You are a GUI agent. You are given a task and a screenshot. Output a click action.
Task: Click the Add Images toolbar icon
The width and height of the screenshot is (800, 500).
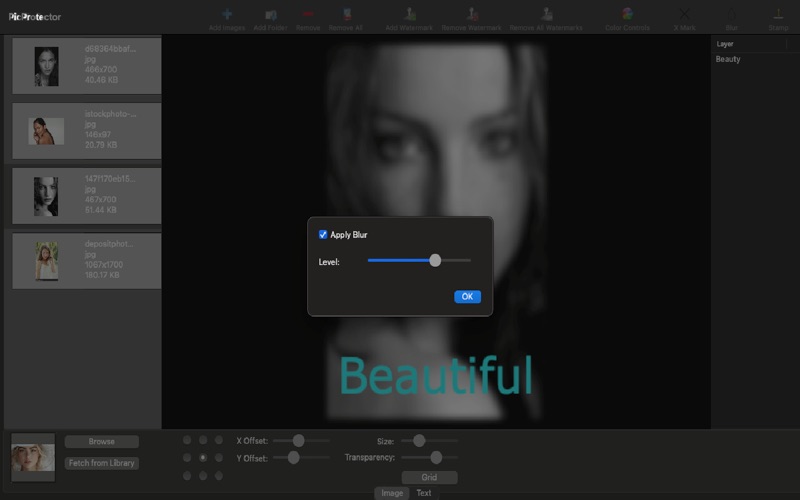[228, 15]
